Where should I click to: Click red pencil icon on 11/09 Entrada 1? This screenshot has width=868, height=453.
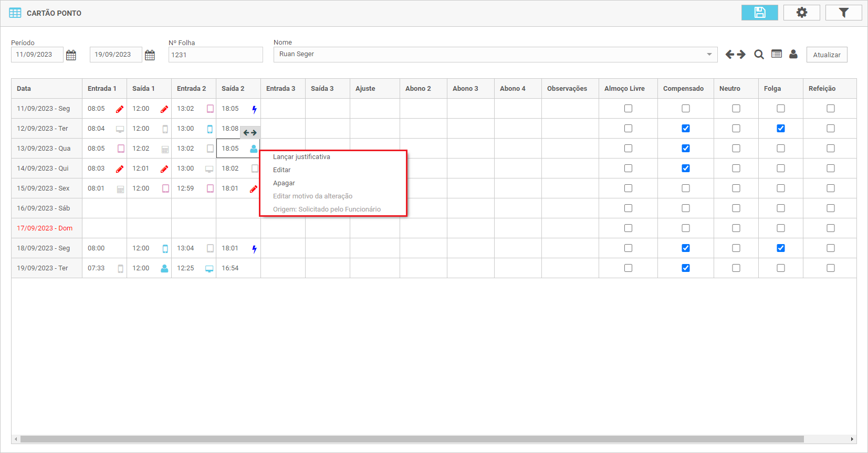pos(120,109)
